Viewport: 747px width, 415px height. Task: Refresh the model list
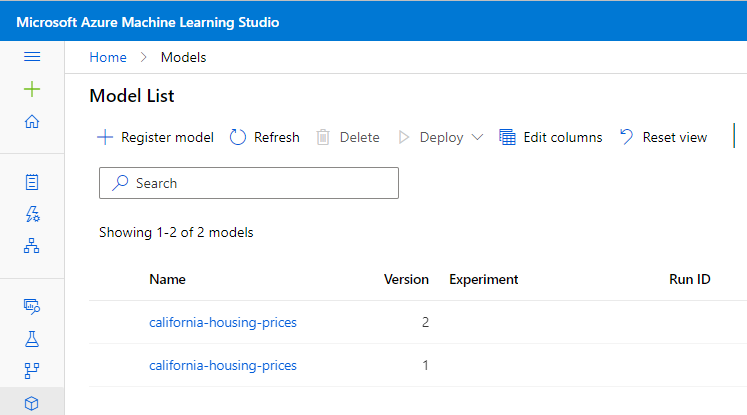(264, 137)
